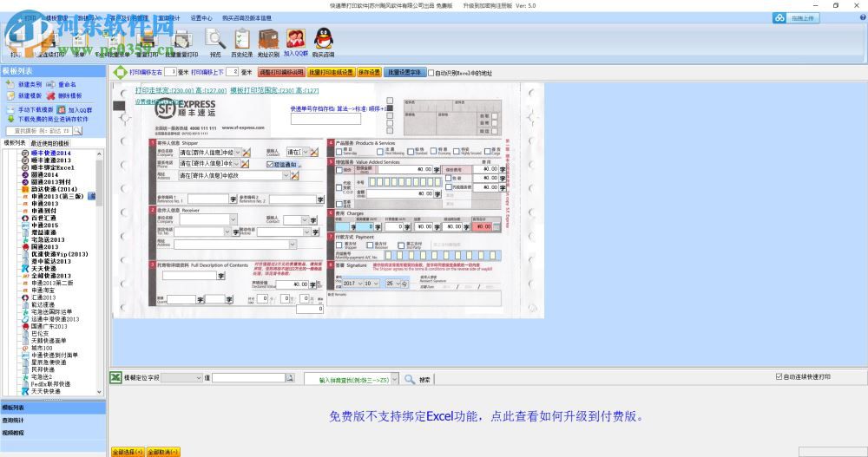Click the 加入QQ群 toolbar icon with two people
868x457 pixels.
pyautogui.click(x=296, y=40)
